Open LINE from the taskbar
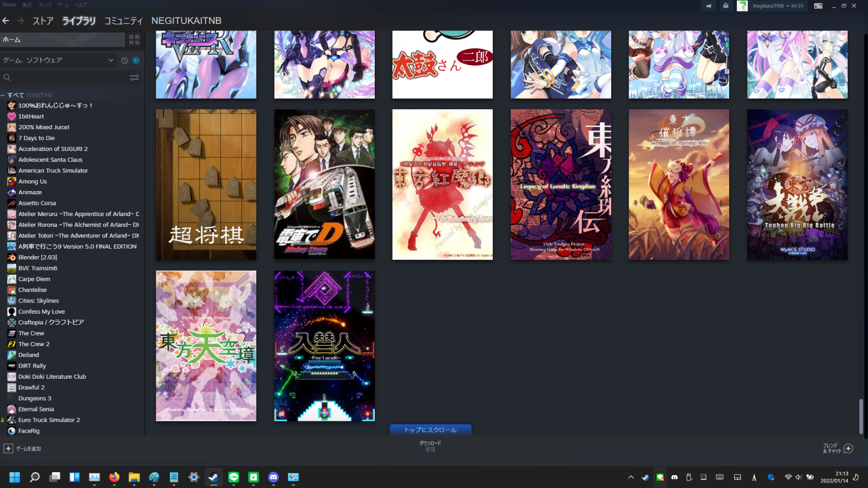 click(x=233, y=477)
